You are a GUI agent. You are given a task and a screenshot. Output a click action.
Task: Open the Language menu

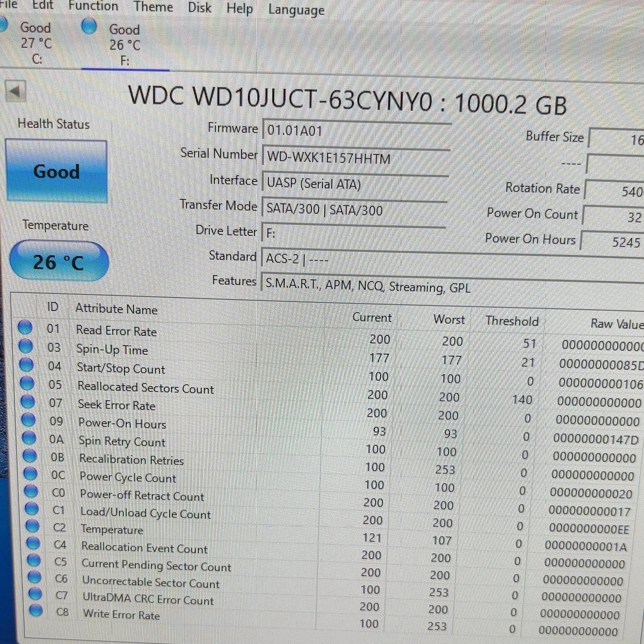[296, 10]
